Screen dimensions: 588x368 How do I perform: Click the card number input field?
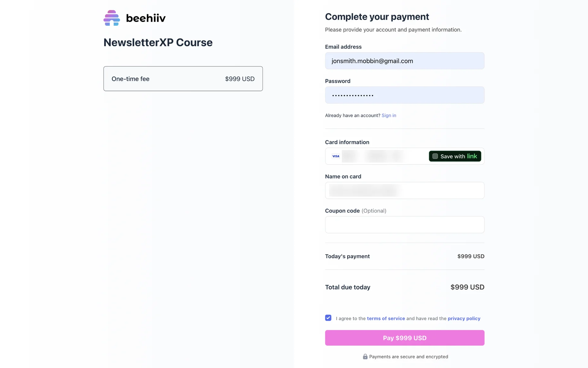[x=383, y=156]
